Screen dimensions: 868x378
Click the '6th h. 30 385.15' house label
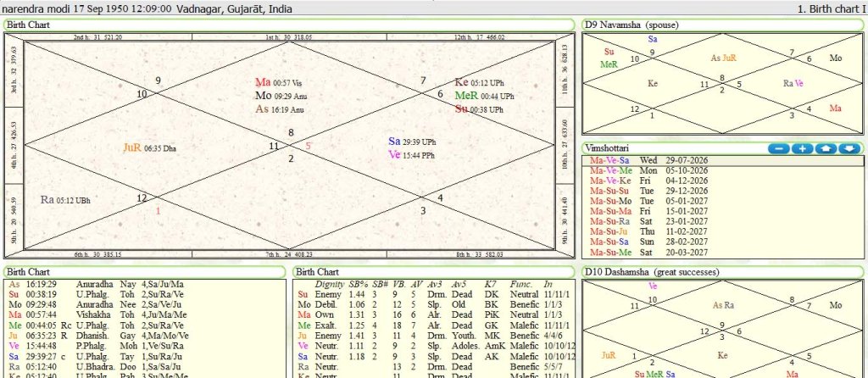(x=98, y=254)
